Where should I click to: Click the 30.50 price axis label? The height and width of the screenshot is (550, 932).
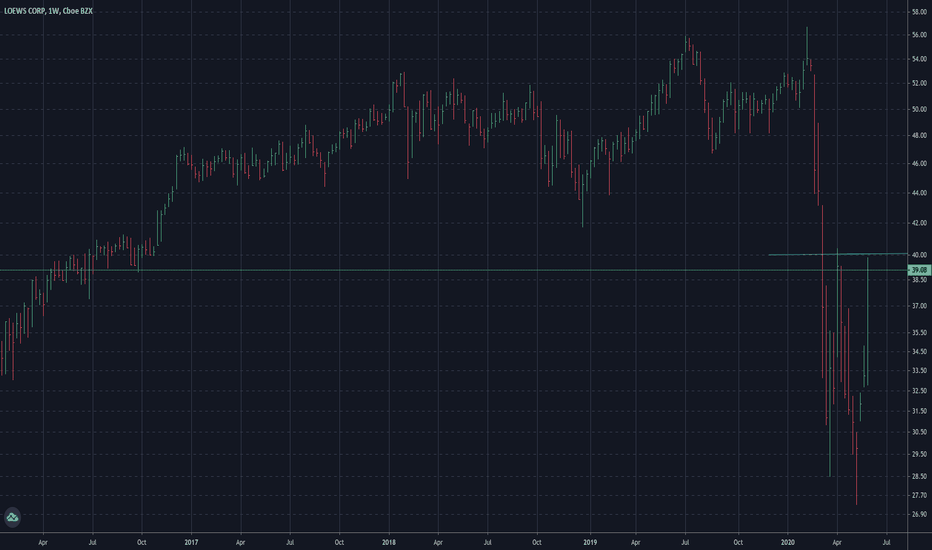pyautogui.click(x=919, y=432)
